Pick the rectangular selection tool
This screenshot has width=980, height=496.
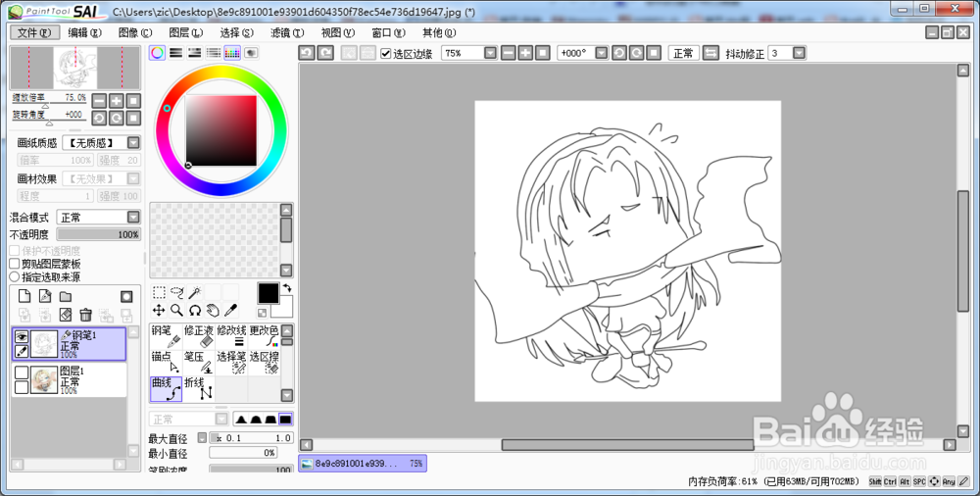pos(159,292)
